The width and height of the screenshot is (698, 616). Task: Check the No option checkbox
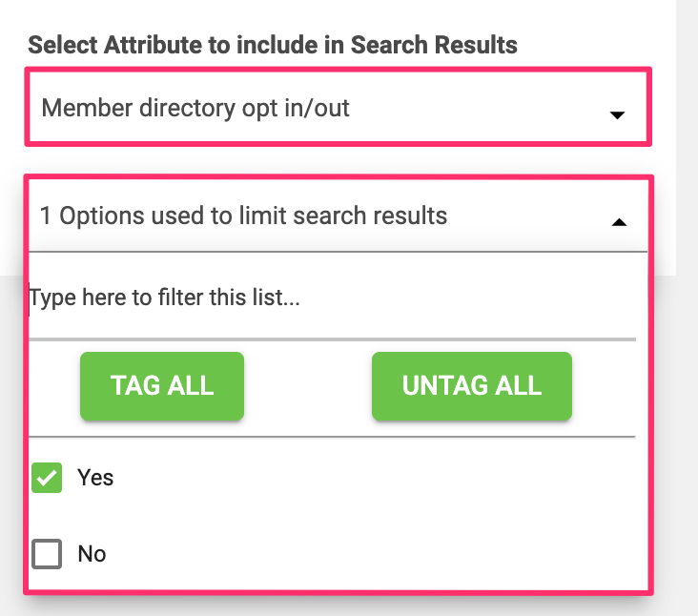point(47,554)
